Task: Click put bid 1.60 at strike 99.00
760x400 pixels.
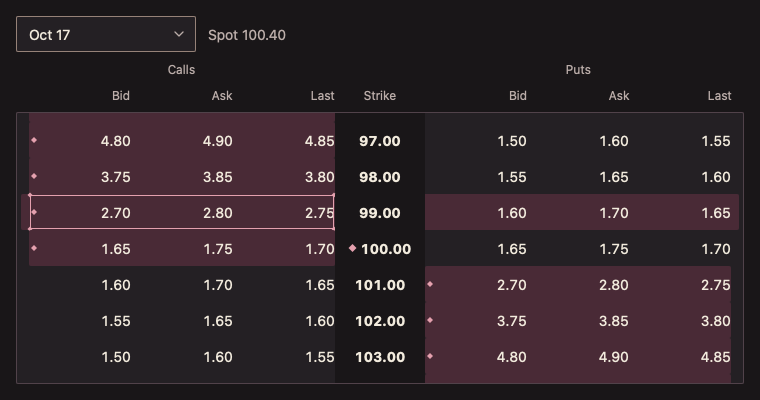Action: (x=512, y=213)
